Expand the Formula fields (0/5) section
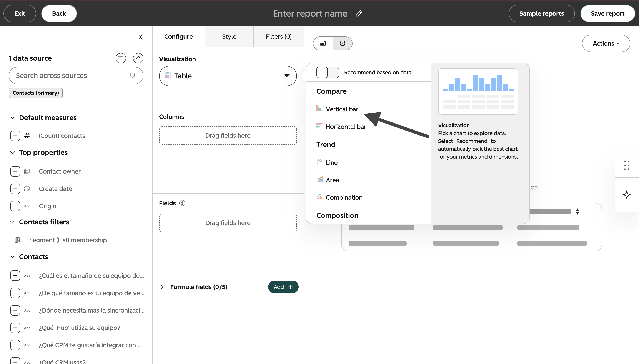Viewport: 639px width, 364px height. coord(162,287)
